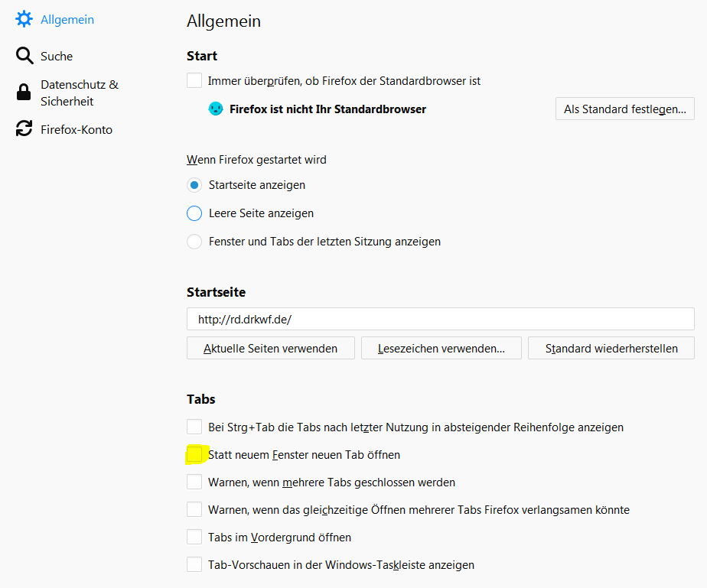Check Tab-Vorschauen in Windows-Taskleiste option
Viewport: 707px width, 588px height.
coord(194,565)
